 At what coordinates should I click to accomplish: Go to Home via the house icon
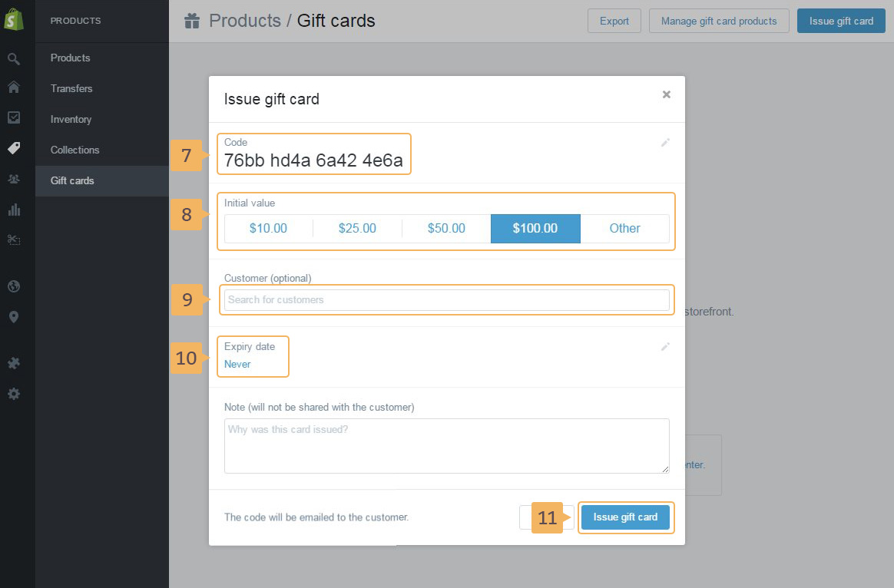[x=14, y=88]
